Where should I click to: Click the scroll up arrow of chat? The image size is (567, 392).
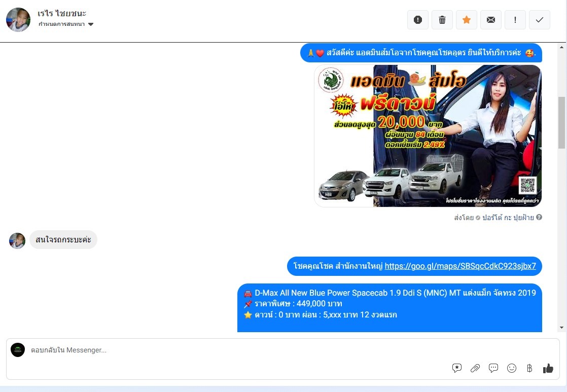click(x=561, y=47)
